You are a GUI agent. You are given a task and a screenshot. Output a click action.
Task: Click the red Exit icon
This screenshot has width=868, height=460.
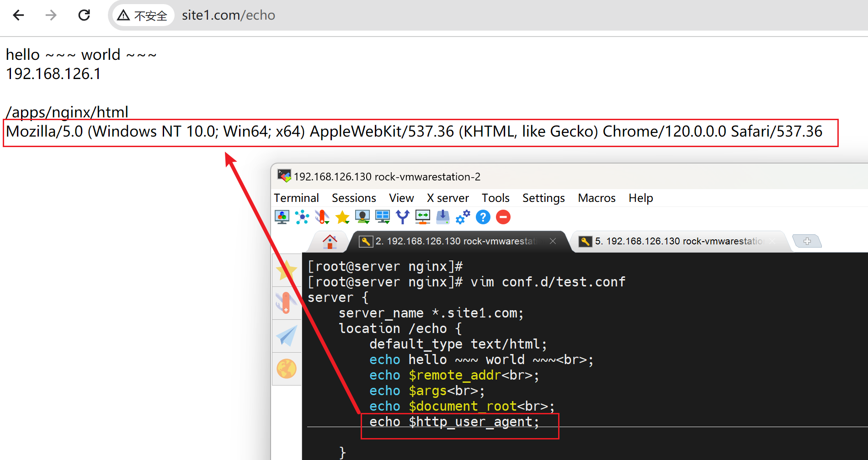(x=503, y=217)
